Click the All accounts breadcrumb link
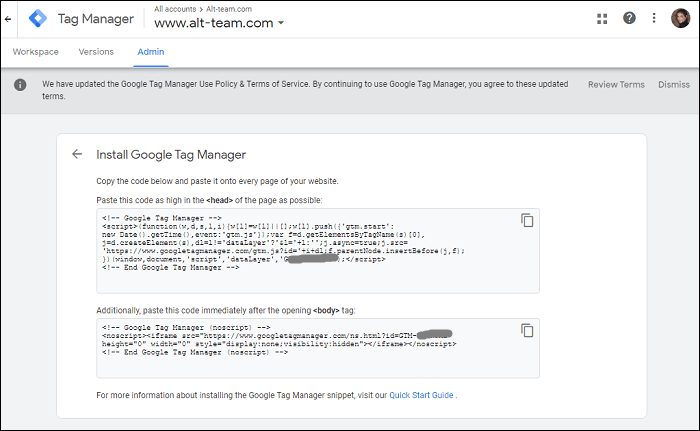 pyautogui.click(x=175, y=9)
